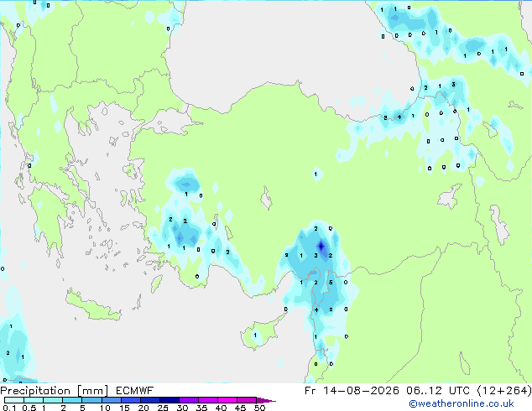Pick the purple 30 to 35 mm swatch

189,400
